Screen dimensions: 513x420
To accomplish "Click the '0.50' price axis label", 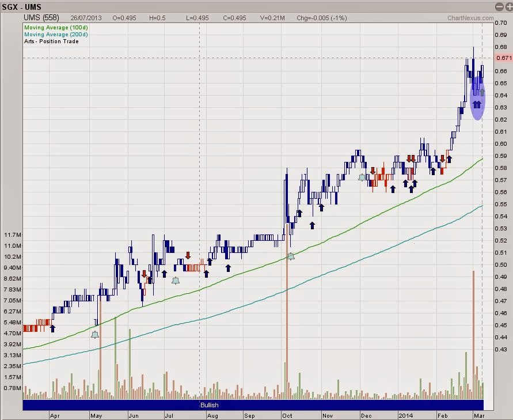I will pos(501,265).
